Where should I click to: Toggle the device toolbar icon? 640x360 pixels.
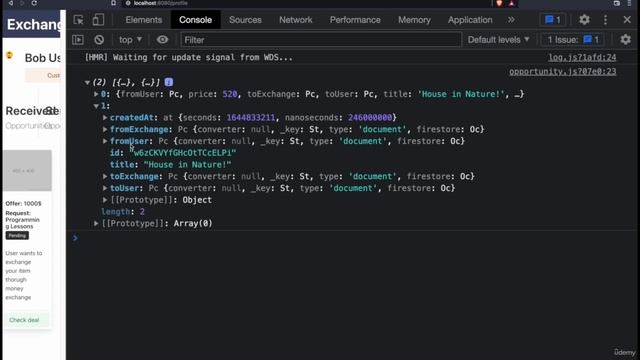[98, 20]
